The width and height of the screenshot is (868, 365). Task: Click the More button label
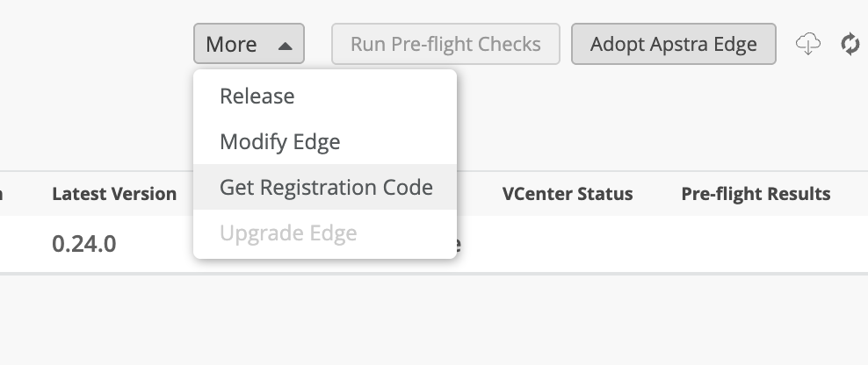click(x=232, y=45)
